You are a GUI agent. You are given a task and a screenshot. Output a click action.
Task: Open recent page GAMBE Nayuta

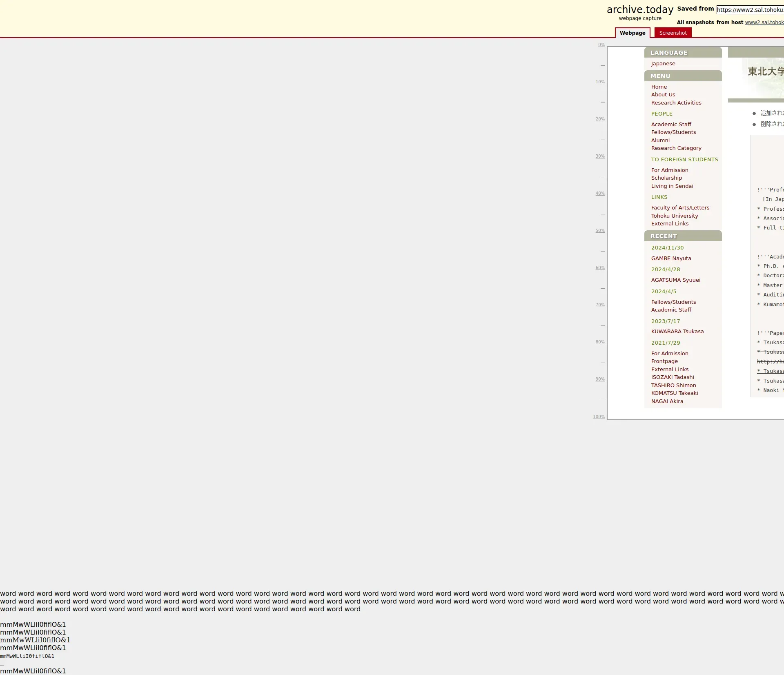pyautogui.click(x=671, y=258)
